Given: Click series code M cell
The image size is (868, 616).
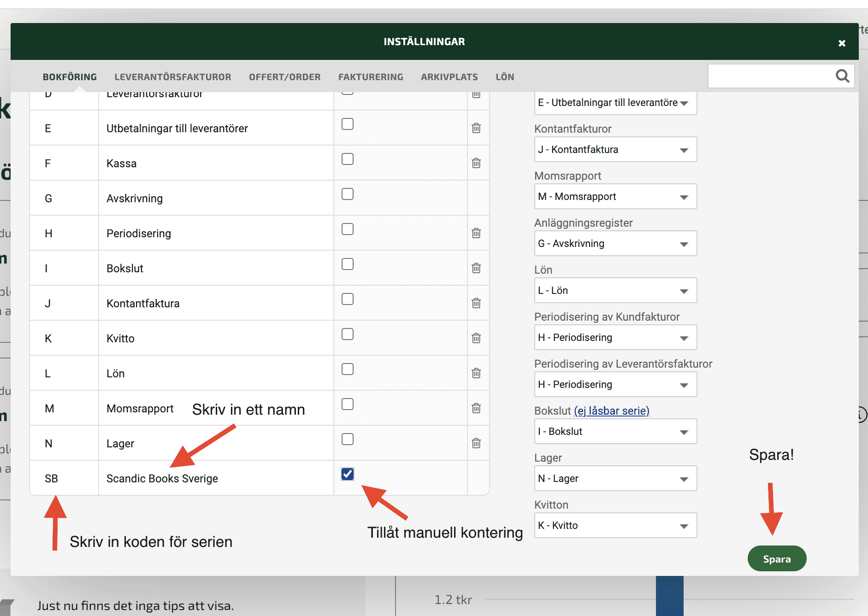Looking at the screenshot, I should click(x=64, y=408).
